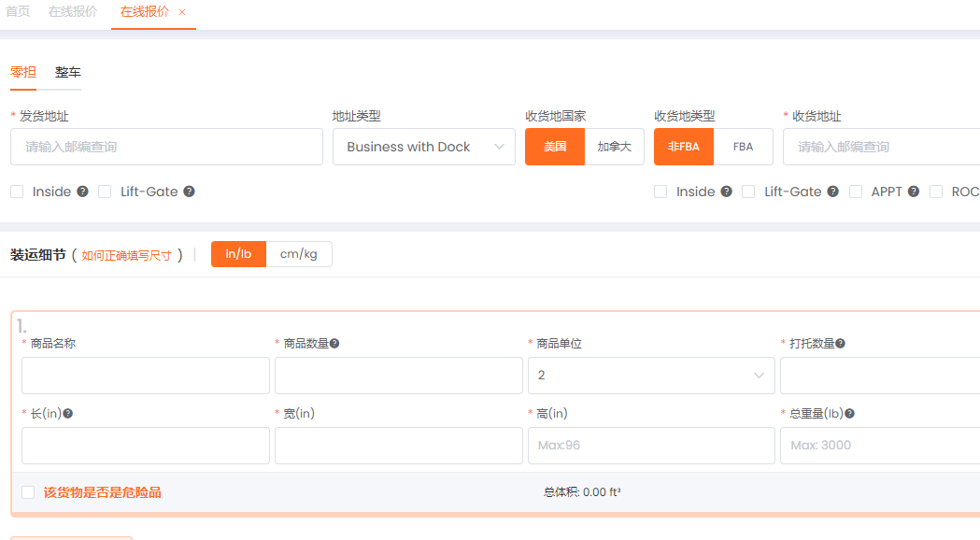Screen dimensions: 980x540
Task: Click help icon next to origin Inside
Action: pos(82,192)
